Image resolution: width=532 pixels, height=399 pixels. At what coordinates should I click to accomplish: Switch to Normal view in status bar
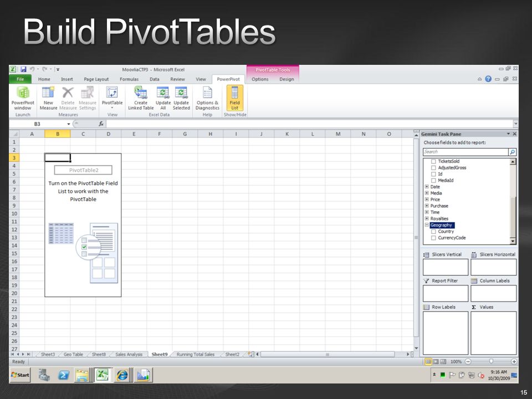pyautogui.click(x=428, y=362)
